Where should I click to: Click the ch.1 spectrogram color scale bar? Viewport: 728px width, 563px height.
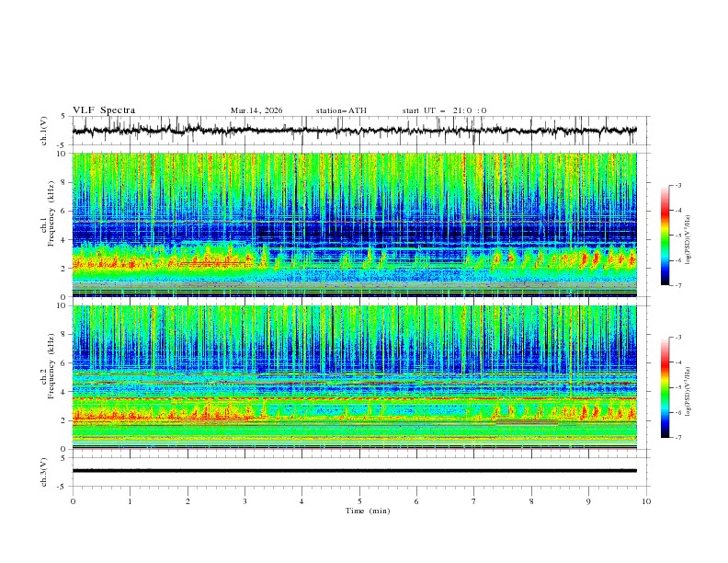coord(665,235)
